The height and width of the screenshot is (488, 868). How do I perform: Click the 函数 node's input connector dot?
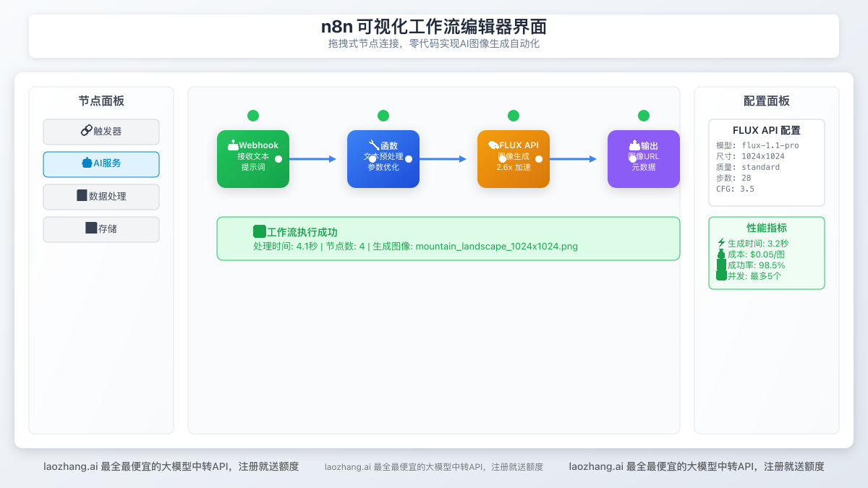(x=373, y=159)
